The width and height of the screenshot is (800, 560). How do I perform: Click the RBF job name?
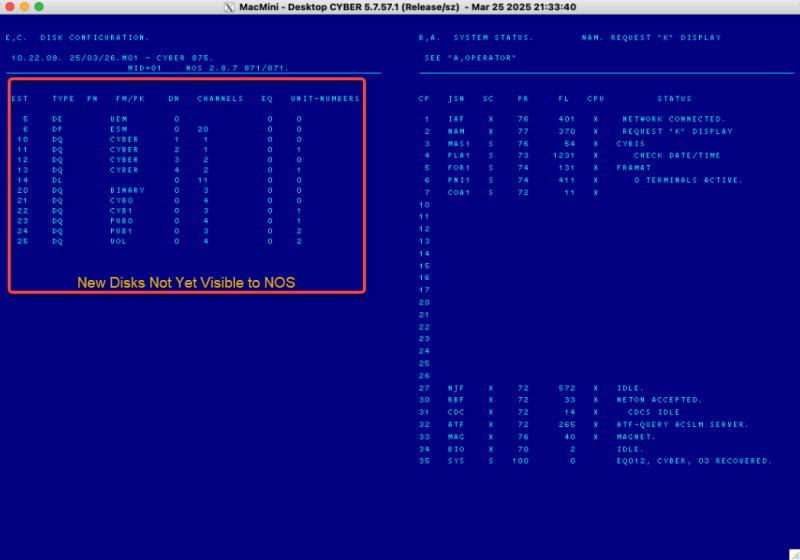pos(456,400)
